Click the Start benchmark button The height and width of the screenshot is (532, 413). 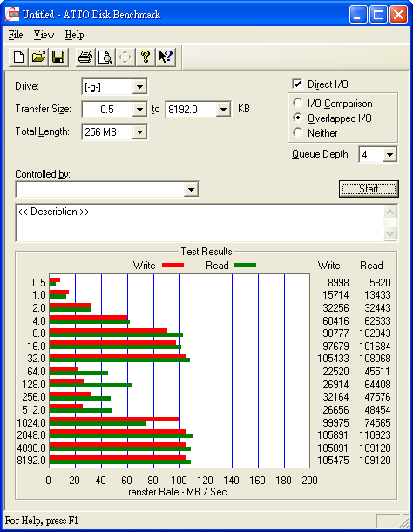point(369,189)
